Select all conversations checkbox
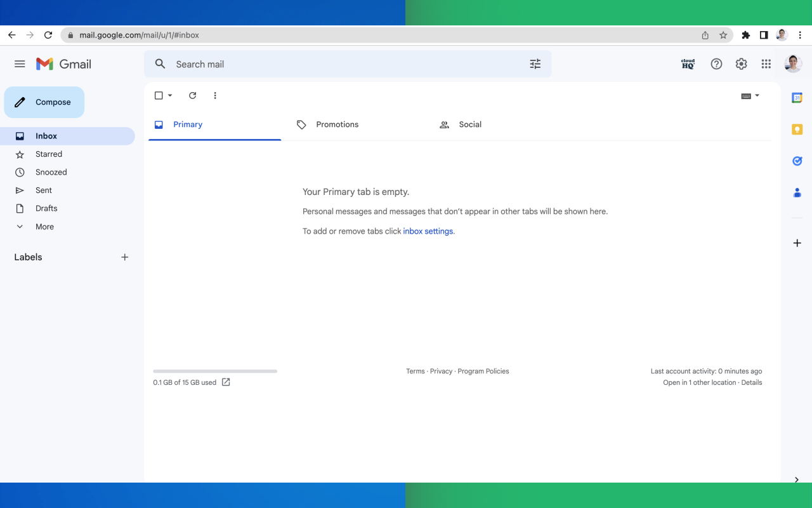Image resolution: width=812 pixels, height=508 pixels. [x=158, y=95]
